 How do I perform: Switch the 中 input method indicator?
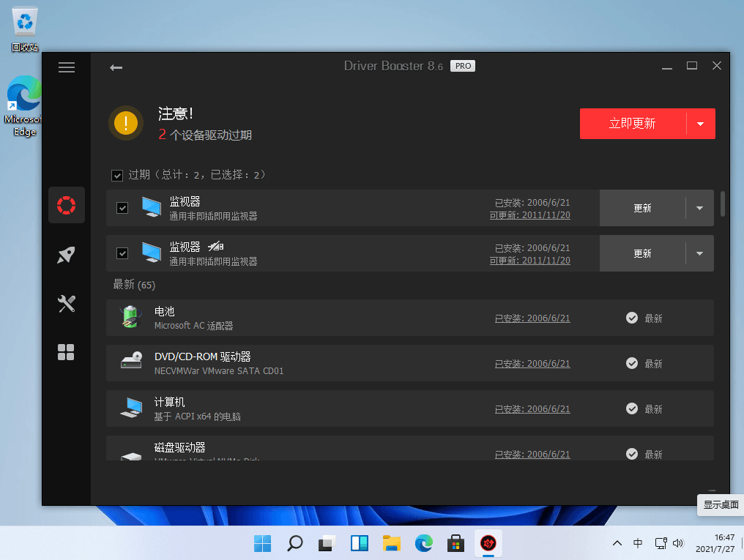point(639,543)
